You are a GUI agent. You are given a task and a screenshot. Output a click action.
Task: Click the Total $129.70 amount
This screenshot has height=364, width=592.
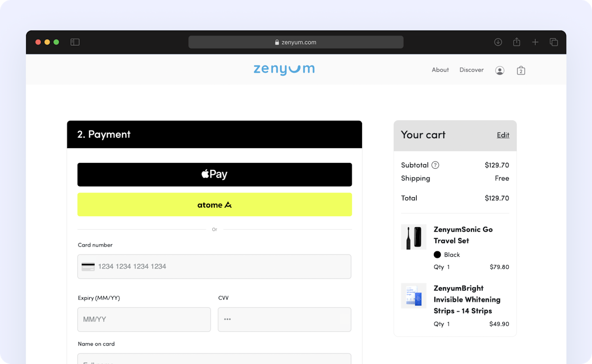pyautogui.click(x=497, y=198)
